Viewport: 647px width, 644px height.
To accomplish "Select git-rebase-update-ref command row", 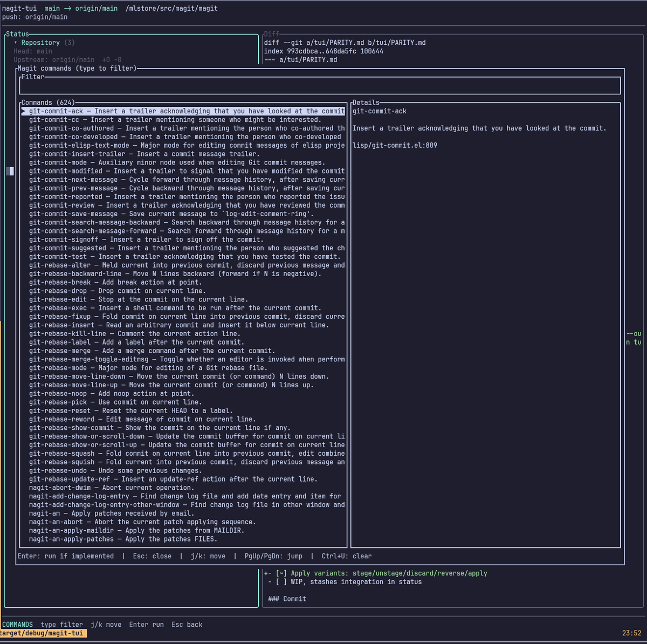I will click(183, 479).
